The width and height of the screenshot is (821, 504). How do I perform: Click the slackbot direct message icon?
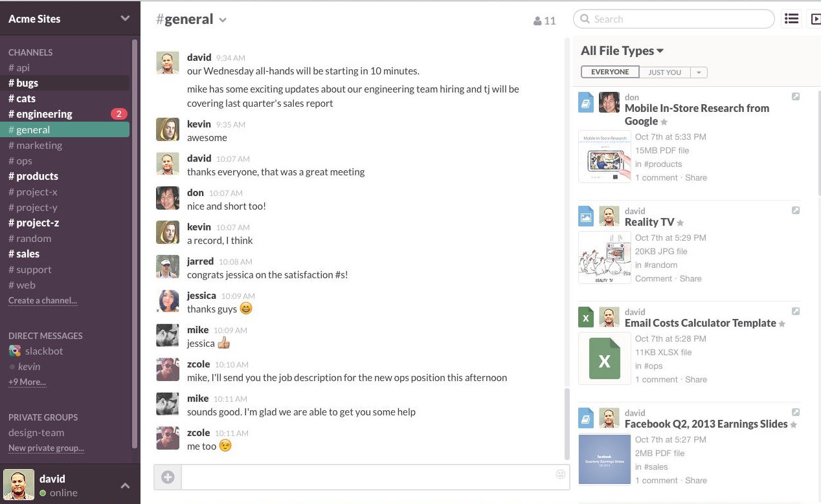tap(15, 351)
